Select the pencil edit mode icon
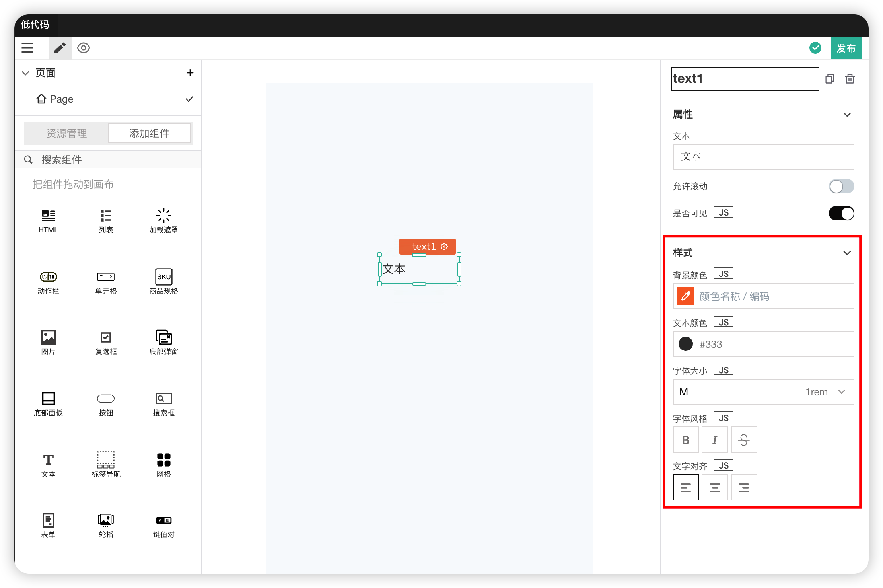 60,48
